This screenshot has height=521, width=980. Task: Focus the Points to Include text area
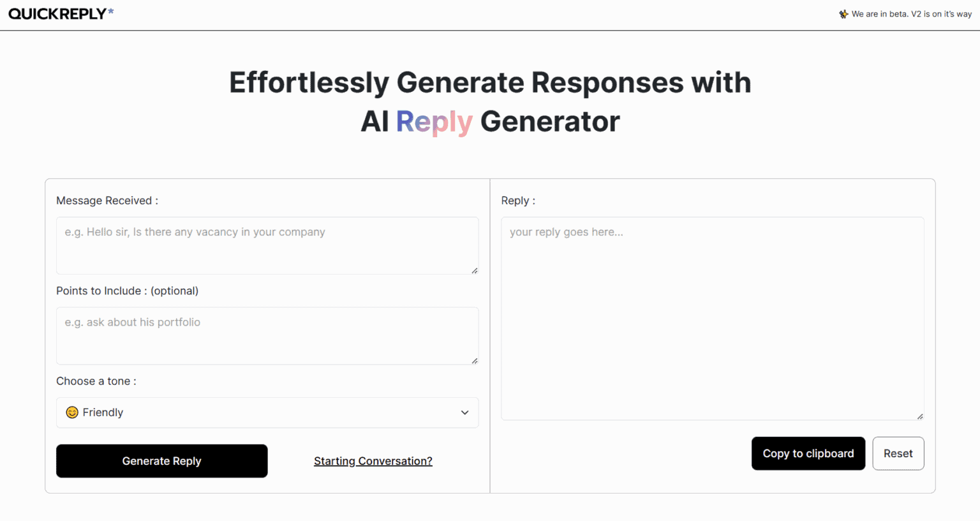[x=267, y=336]
